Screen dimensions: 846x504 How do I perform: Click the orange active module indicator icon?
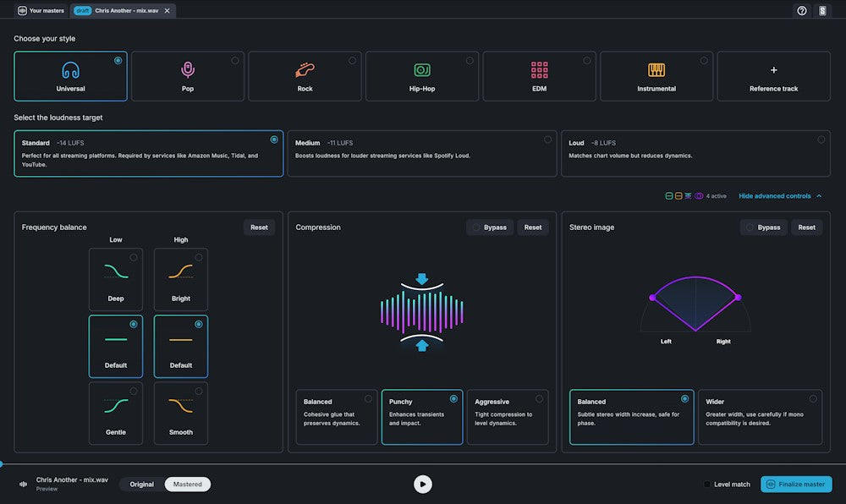[678, 195]
